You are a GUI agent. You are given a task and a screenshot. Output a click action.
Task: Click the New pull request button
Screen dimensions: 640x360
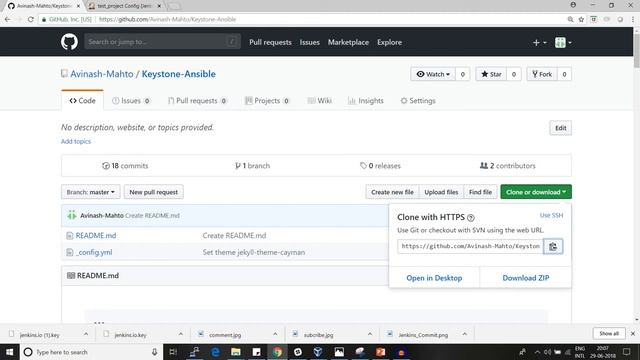[153, 192]
